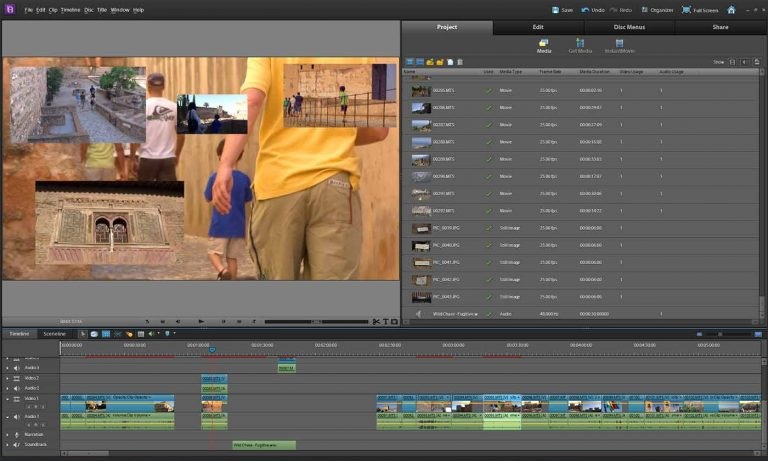Select the 00295.MTS clip in media list
This screenshot has width=768, height=461.
tap(443, 90)
